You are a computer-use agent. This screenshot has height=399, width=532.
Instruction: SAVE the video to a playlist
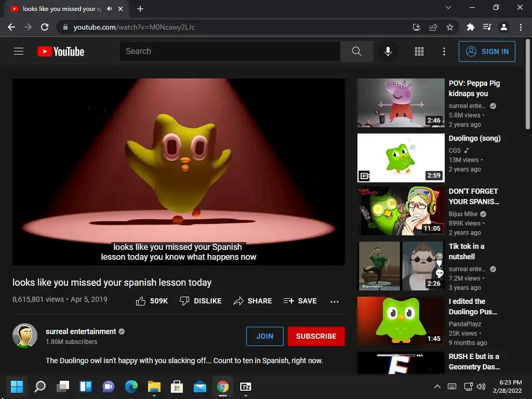pos(300,301)
